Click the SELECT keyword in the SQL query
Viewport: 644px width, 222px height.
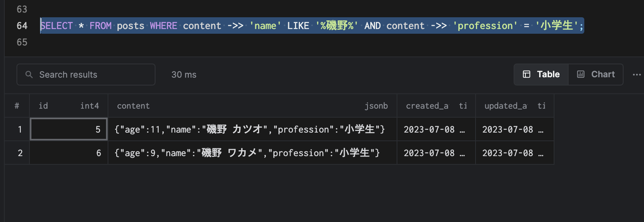pos(57,26)
